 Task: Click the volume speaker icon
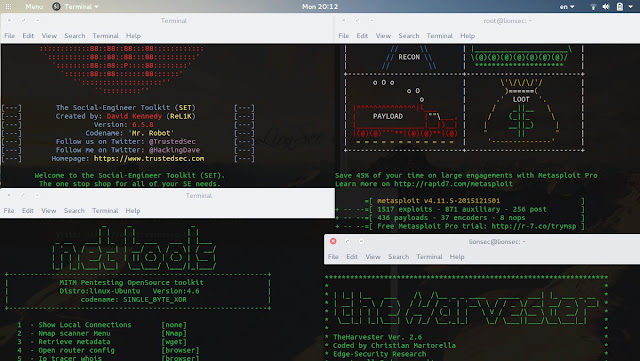tap(606, 7)
